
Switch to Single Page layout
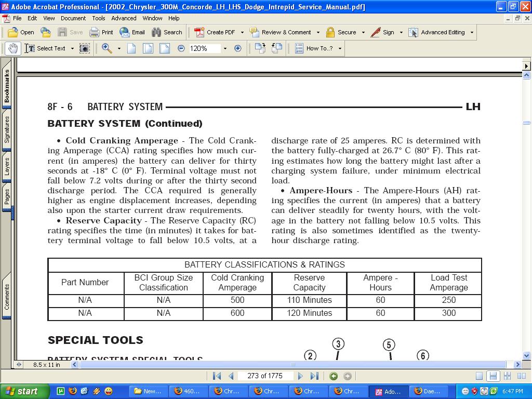[x=479, y=376]
